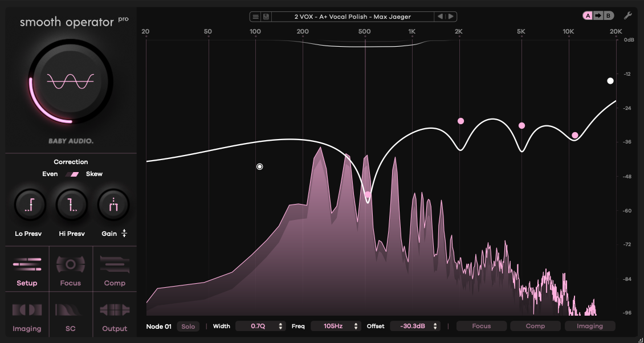Click the Hi Presv knob
Image resolution: width=644 pixels, height=343 pixels.
(x=72, y=205)
